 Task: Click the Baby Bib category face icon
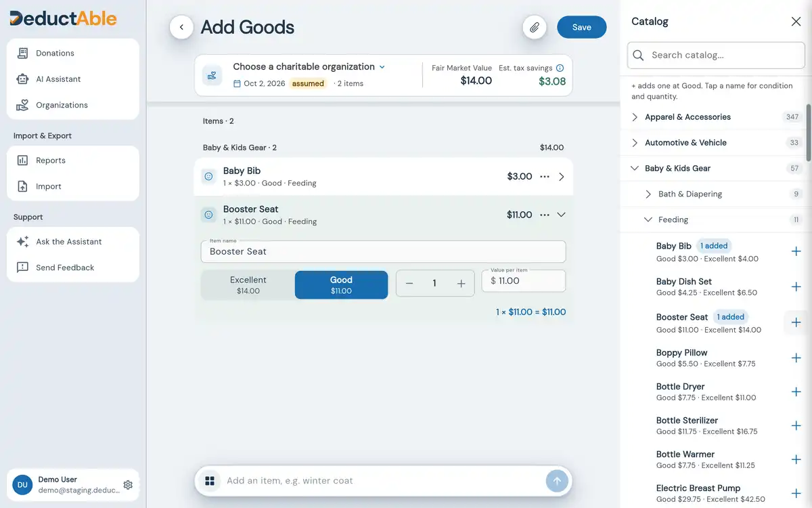coord(209,177)
